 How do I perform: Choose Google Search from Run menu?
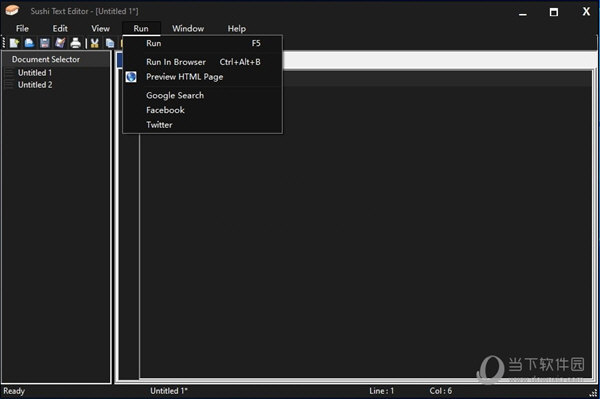click(x=203, y=96)
